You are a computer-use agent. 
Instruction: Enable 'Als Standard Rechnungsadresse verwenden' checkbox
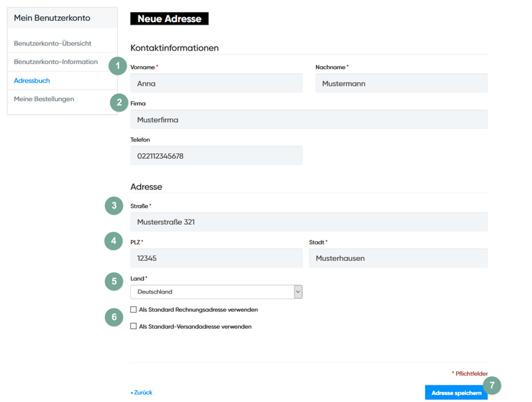134,309
